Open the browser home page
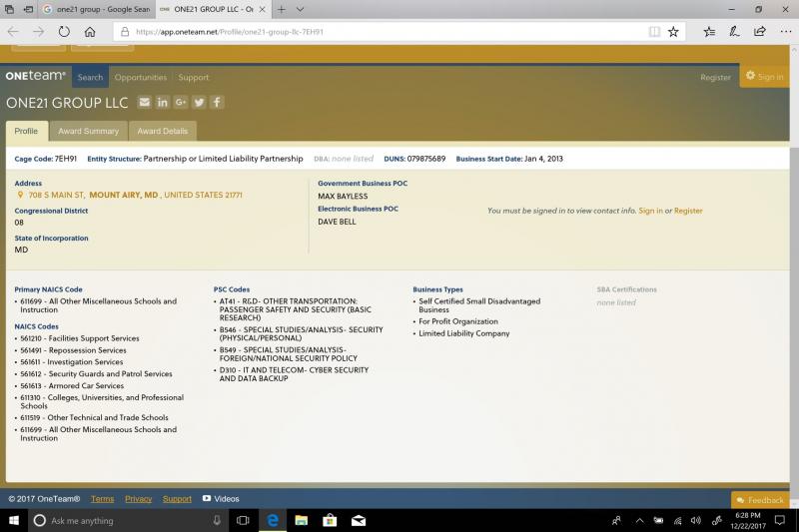Screen dimensions: 799x532 coord(90,32)
